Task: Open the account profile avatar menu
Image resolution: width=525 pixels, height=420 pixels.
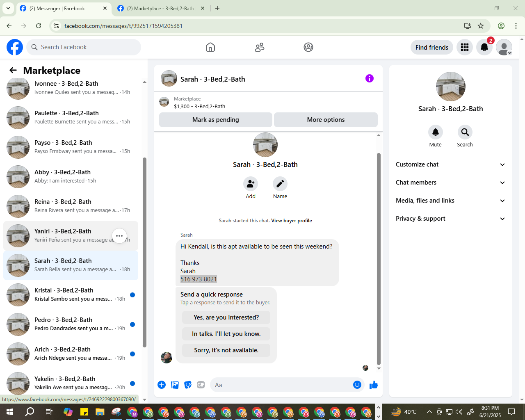Action: (504, 47)
